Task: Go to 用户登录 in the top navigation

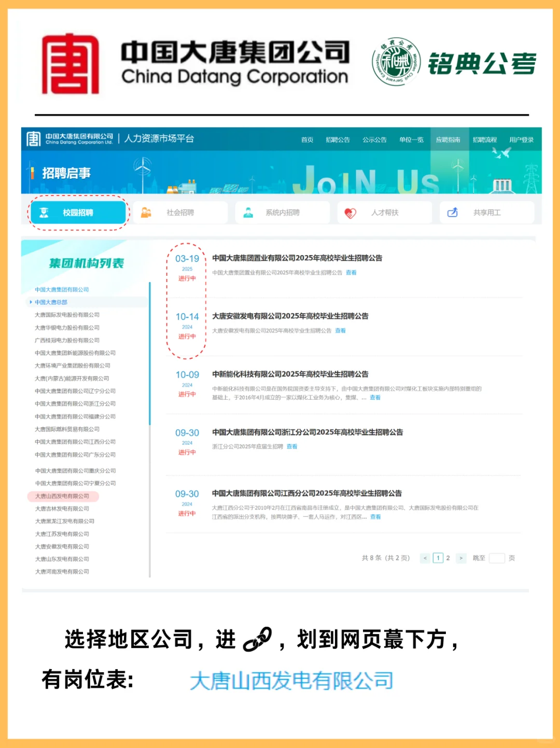Action: 522,140
